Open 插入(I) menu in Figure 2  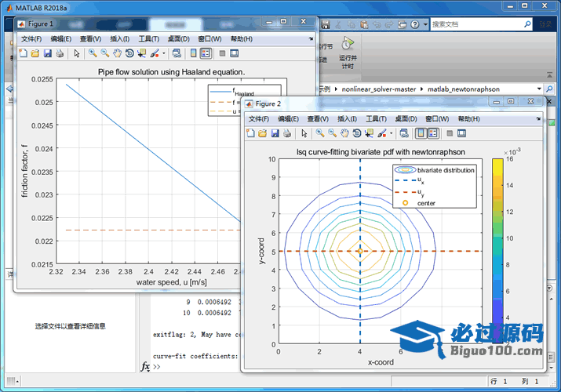coord(347,119)
